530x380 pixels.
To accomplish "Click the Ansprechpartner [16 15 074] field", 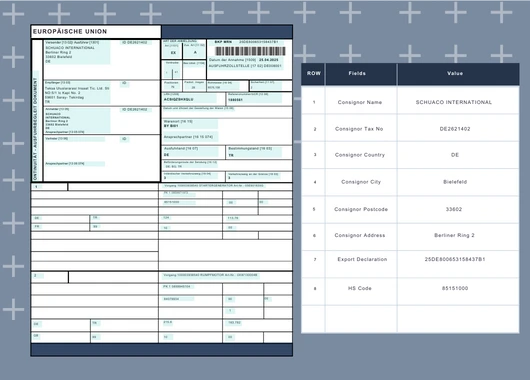I will 190,137.
